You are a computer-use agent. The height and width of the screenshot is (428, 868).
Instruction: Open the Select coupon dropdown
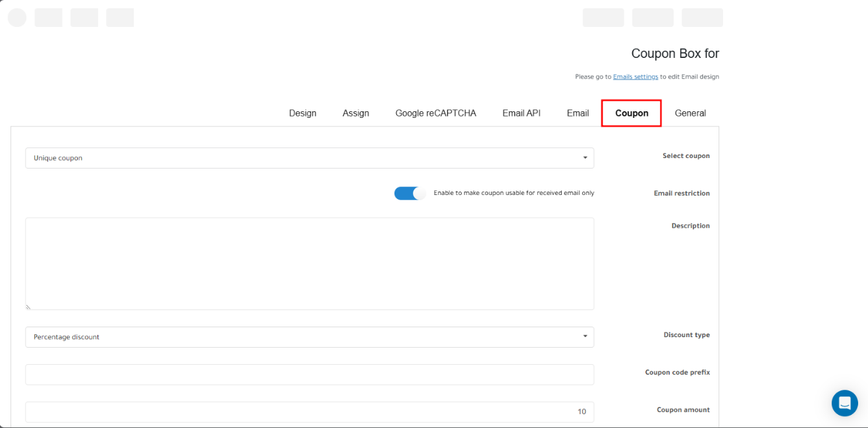point(310,158)
